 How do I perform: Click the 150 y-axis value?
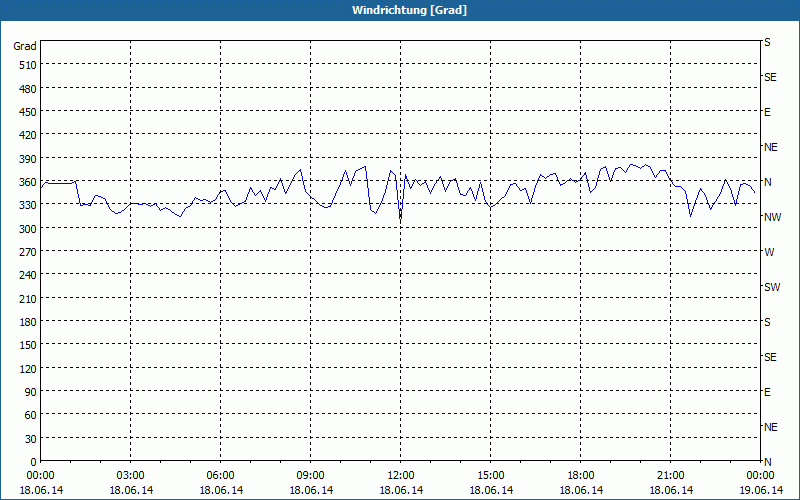pos(28,345)
